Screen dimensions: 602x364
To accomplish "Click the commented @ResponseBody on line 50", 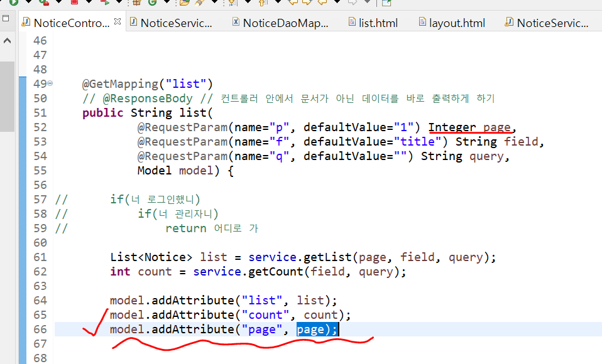I will click(x=148, y=99).
